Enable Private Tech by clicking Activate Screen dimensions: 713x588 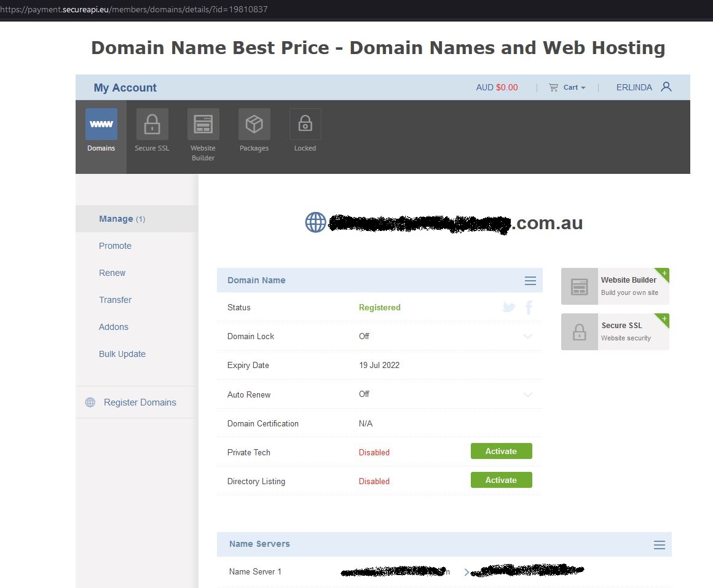point(501,450)
